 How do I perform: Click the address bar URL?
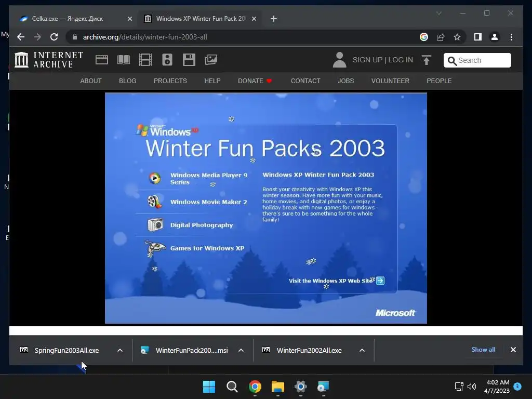[x=145, y=37]
